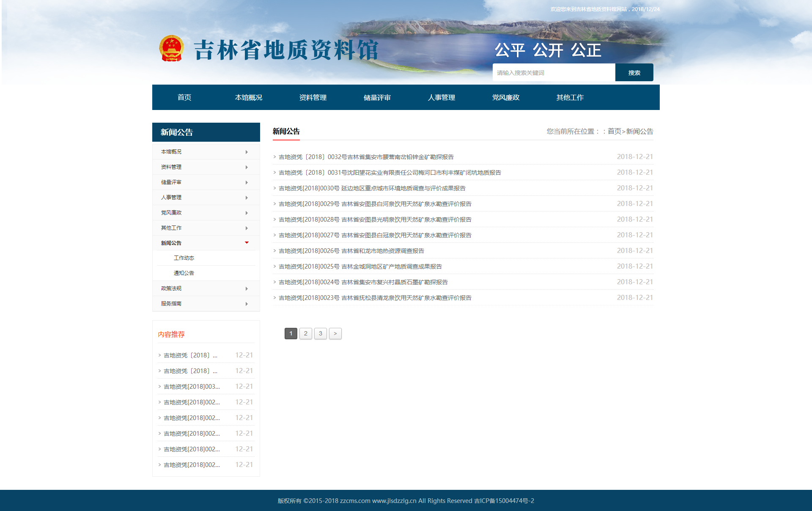The width and height of the screenshot is (812, 511).
Task: Click the 吉林省地质资料馆 site title
Action: tap(286, 50)
